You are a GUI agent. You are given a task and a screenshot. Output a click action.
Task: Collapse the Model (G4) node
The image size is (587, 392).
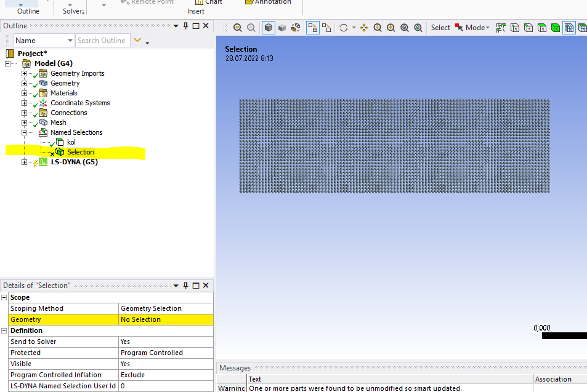7,63
